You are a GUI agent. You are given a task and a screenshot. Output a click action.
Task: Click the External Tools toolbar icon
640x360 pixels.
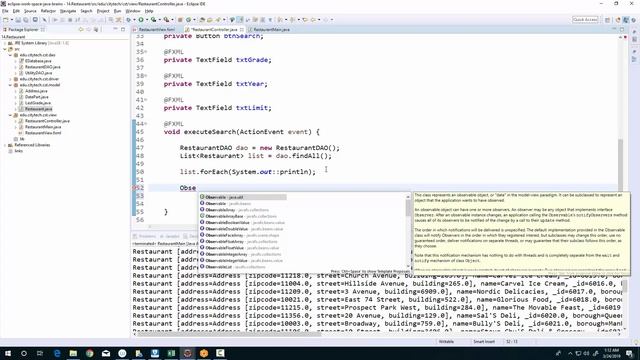(x=166, y=20)
